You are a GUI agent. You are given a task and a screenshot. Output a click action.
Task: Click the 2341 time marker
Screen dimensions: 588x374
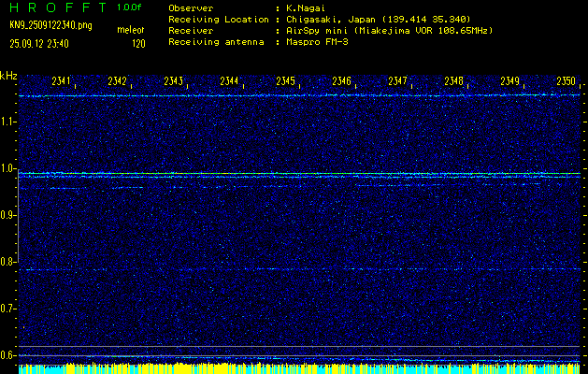[x=62, y=81]
